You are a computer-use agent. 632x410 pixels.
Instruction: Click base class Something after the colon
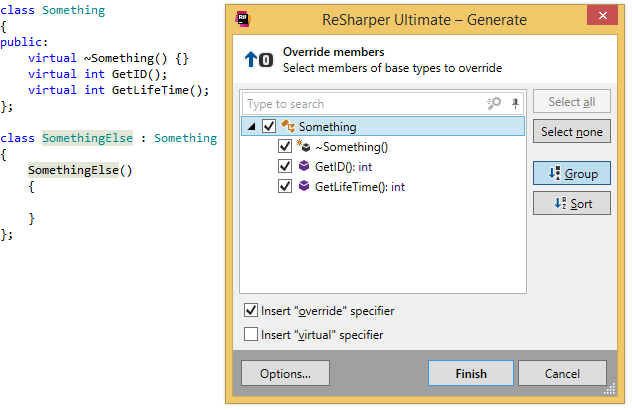pos(185,138)
